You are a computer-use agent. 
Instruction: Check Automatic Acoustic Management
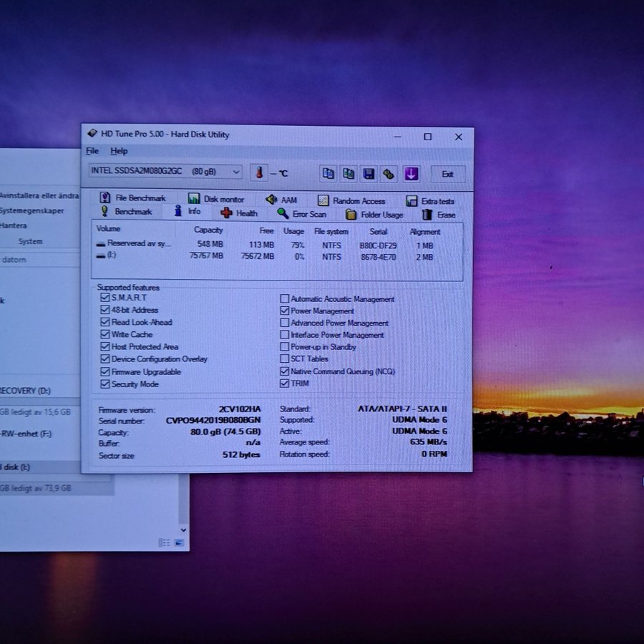[284, 298]
